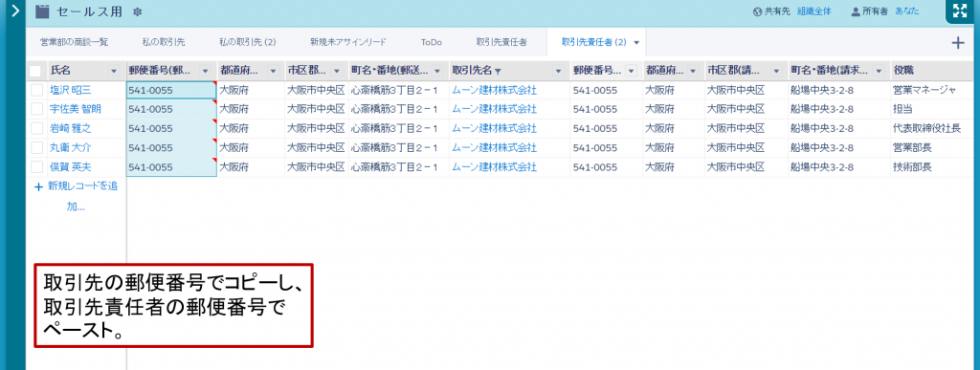Check the box for 俣賀 英夫

pyautogui.click(x=37, y=167)
